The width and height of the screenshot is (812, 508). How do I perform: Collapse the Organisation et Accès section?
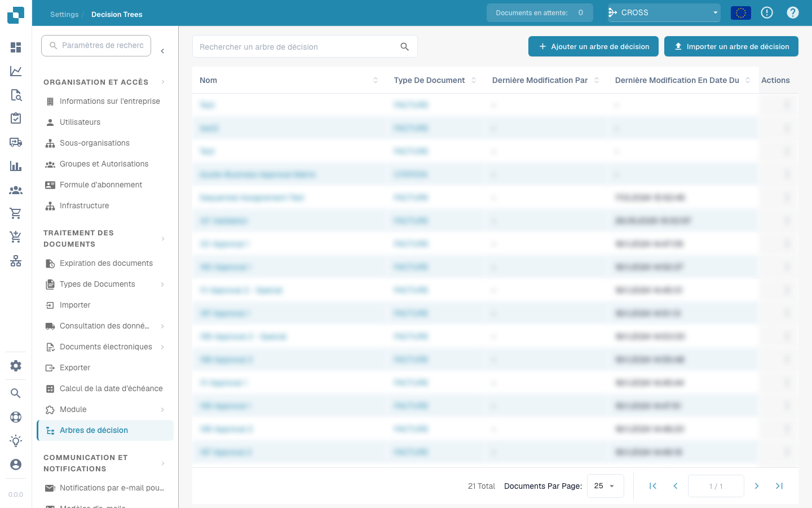pyautogui.click(x=163, y=82)
